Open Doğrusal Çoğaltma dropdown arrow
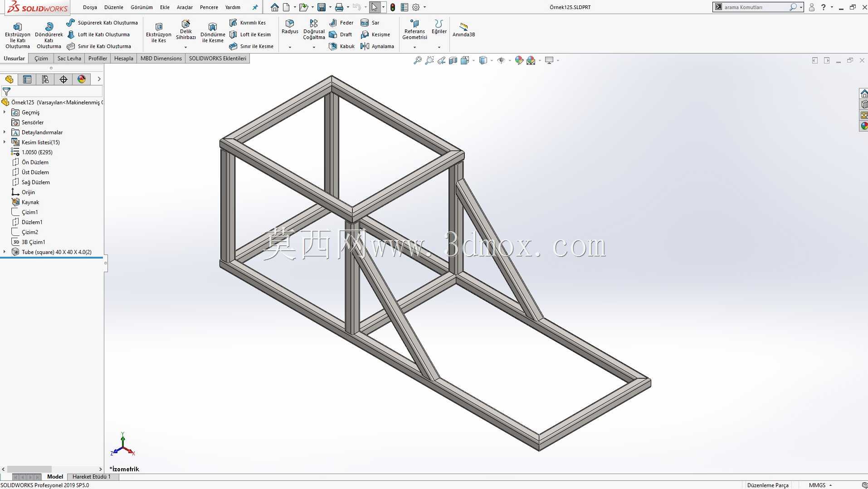The width and height of the screenshot is (868, 489). pyautogui.click(x=314, y=47)
